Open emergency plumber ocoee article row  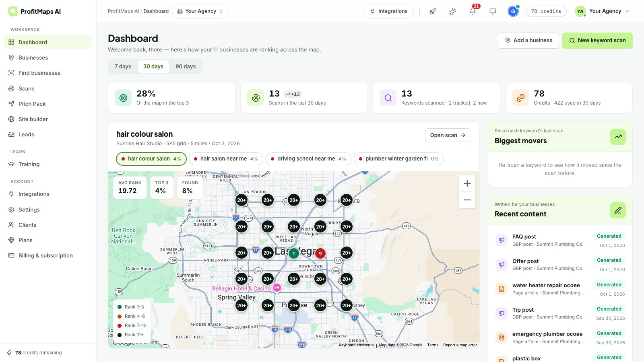560,337
